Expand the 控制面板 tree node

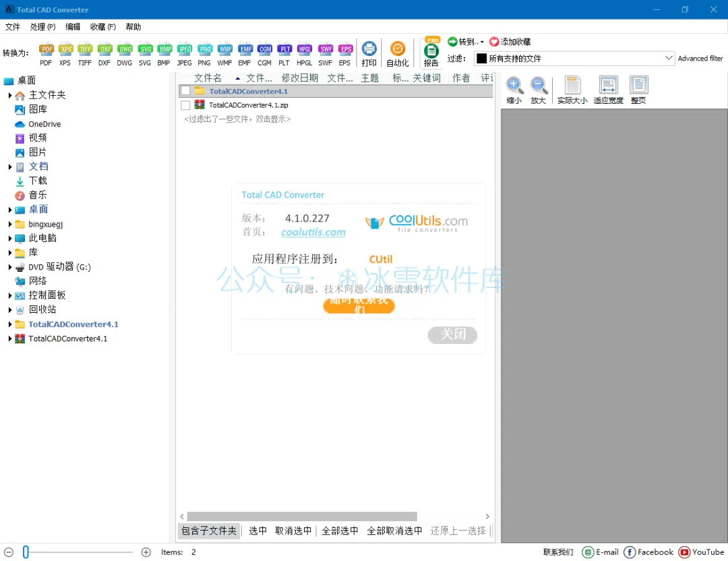click(x=9, y=295)
